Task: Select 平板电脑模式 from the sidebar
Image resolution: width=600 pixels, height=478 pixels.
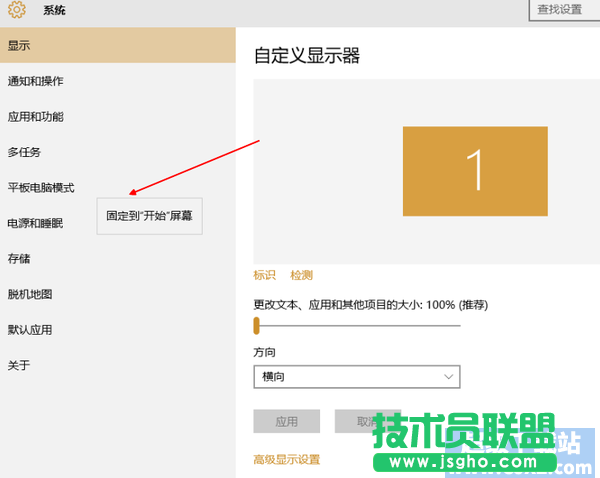Action: tap(41, 188)
